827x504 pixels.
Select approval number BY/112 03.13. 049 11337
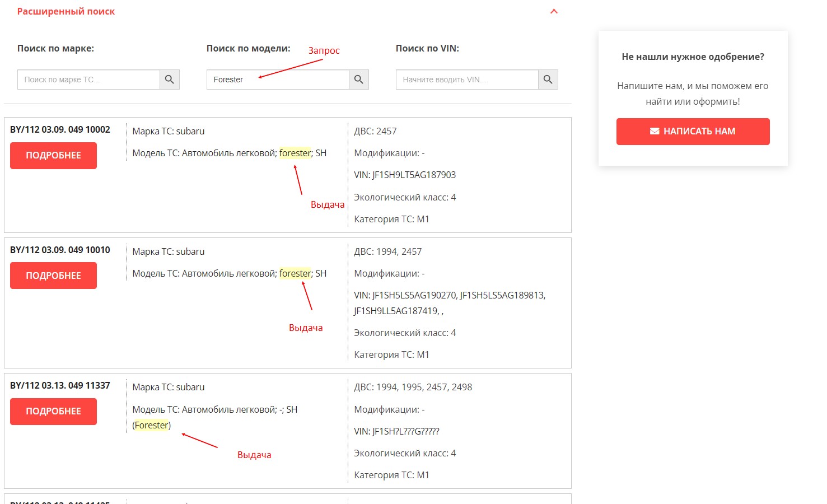60,386
